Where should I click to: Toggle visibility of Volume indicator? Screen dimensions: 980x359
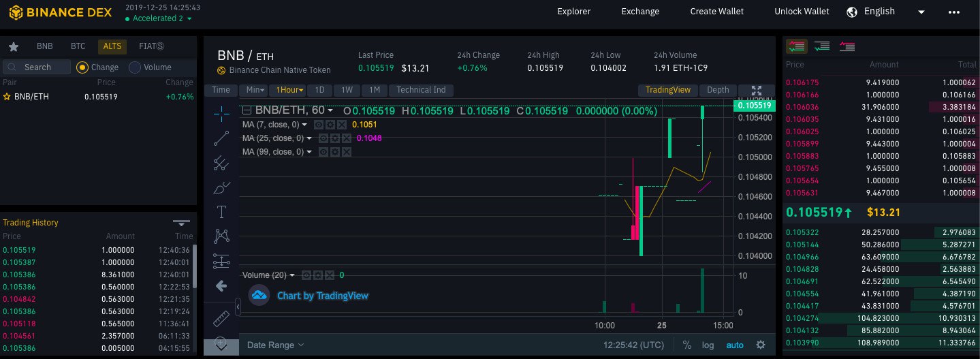[306, 275]
